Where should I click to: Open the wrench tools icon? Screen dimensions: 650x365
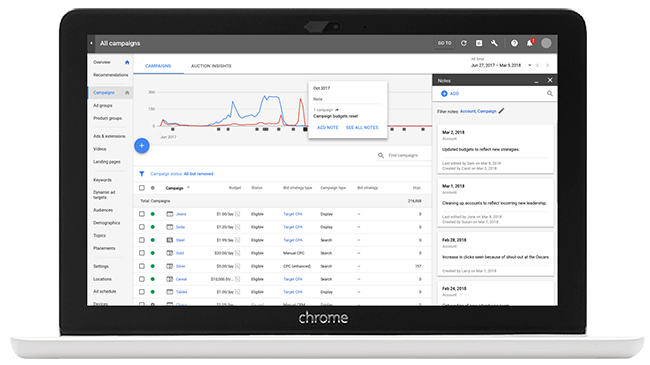tap(494, 43)
